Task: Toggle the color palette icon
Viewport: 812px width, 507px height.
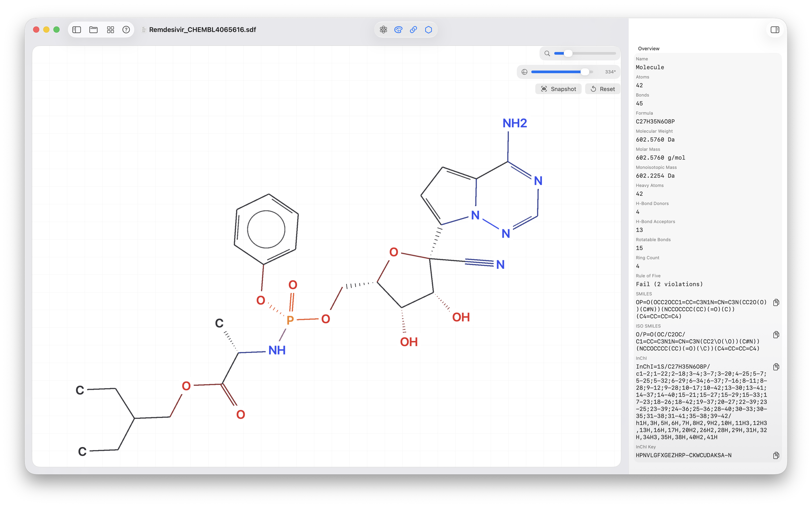Action: 398,30
